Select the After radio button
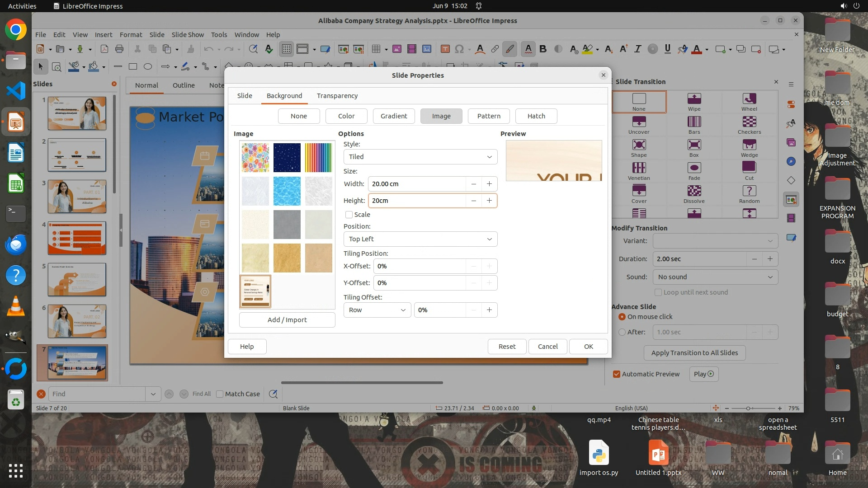Screen dimensions: 868x488 pyautogui.click(x=622, y=332)
